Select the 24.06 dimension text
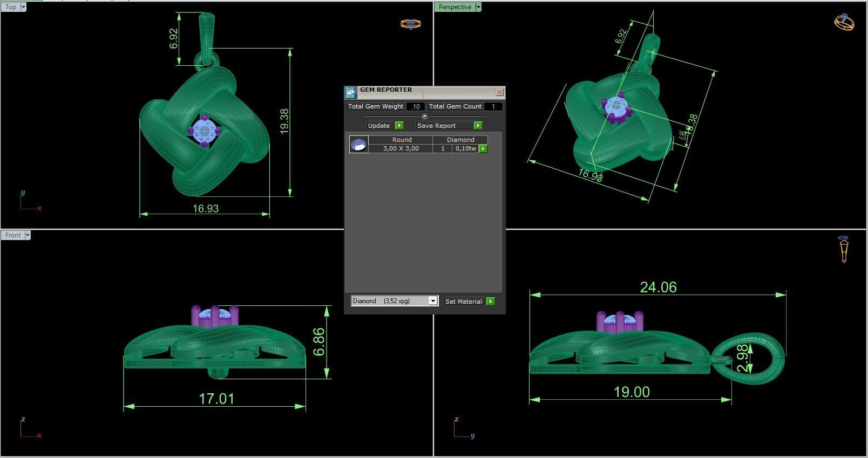868x458 pixels. [x=658, y=287]
